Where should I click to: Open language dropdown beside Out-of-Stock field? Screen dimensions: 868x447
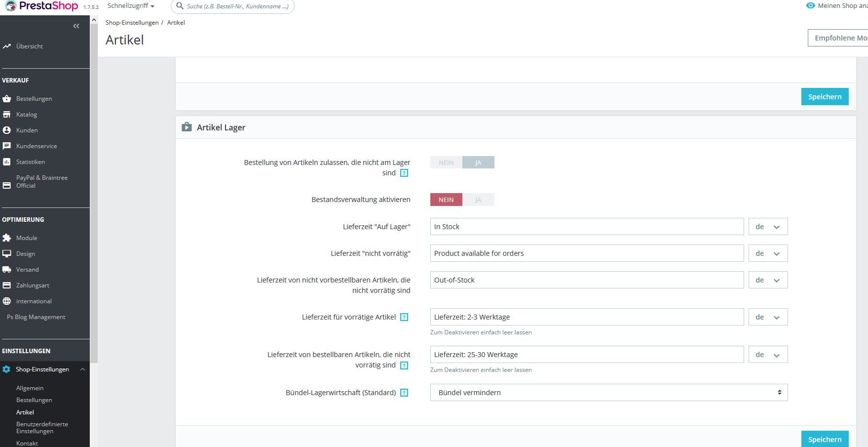coord(768,280)
